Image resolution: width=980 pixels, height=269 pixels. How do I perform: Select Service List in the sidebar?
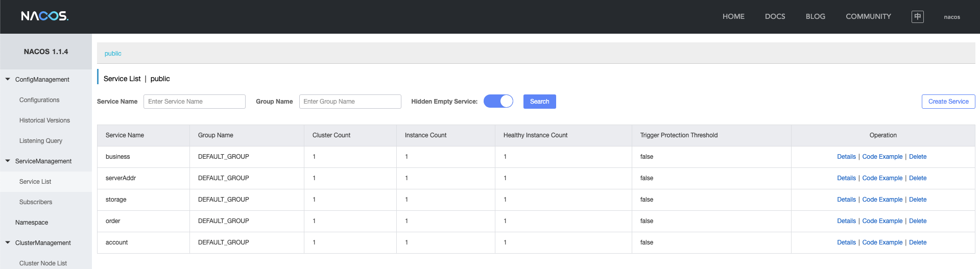(x=35, y=182)
